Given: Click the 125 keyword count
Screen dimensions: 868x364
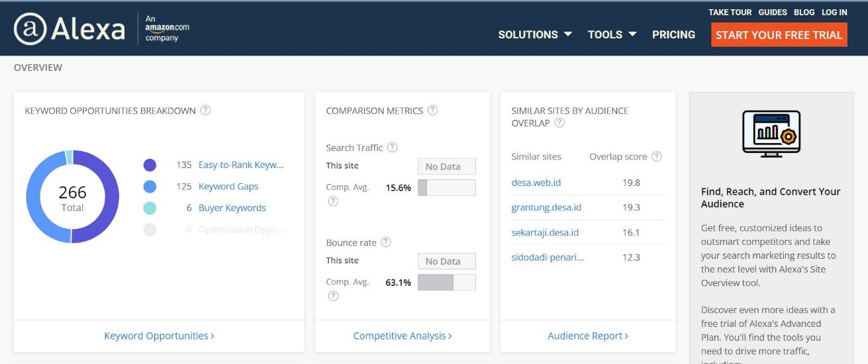Looking at the screenshot, I should point(183,187).
